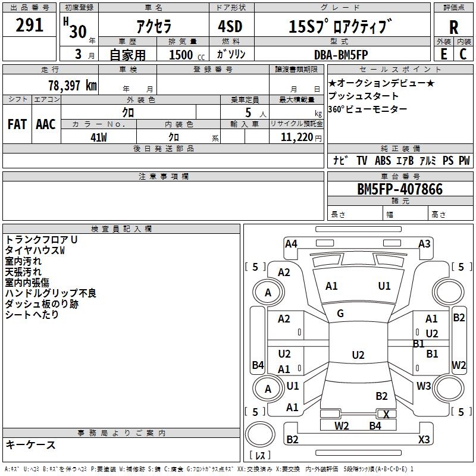Click the 幅 dimension field
This screenshot has height=476, width=476.
405,214
